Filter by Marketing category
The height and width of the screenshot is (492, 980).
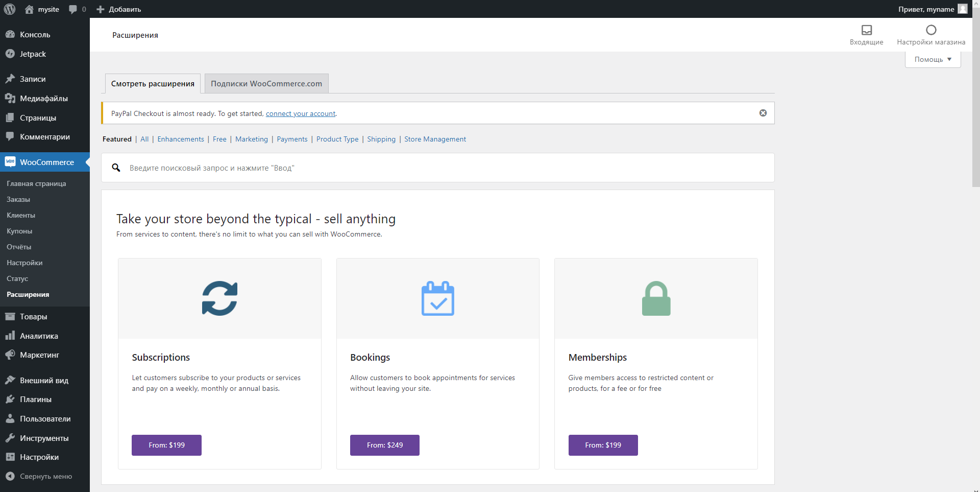(x=252, y=139)
